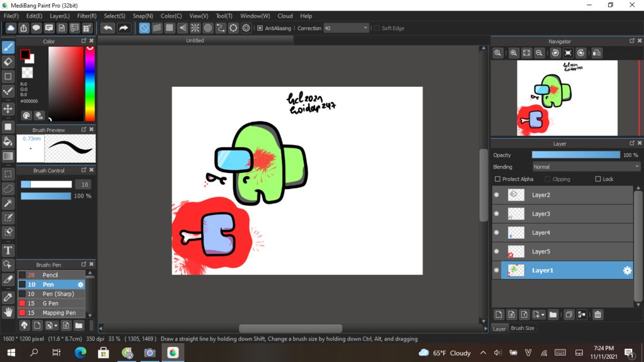Zoom in using Navigator magnifier plus
This screenshot has height=362, width=644.
513,53
